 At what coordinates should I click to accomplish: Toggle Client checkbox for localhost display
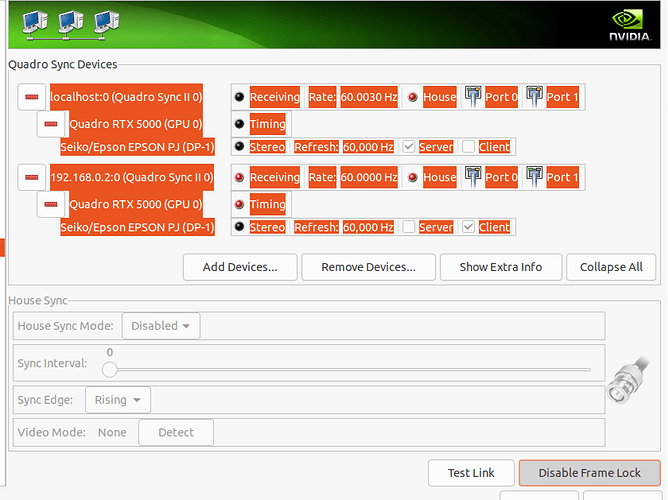pos(468,147)
